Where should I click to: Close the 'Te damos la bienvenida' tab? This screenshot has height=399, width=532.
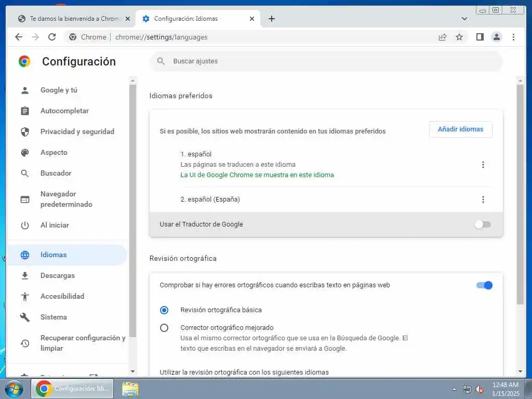pos(128,19)
